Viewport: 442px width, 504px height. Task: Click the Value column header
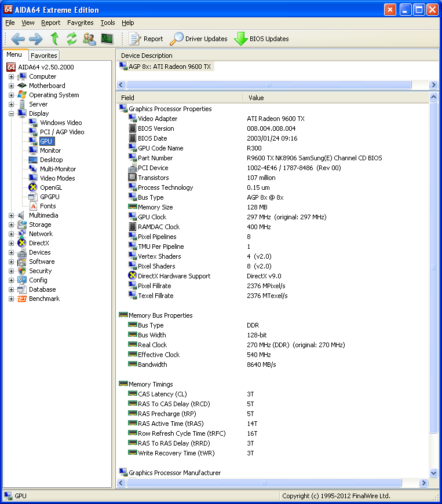coord(336,98)
